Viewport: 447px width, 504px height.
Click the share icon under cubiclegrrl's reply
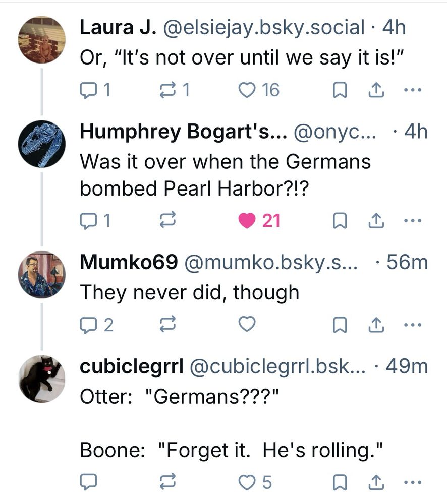pyautogui.click(x=375, y=482)
